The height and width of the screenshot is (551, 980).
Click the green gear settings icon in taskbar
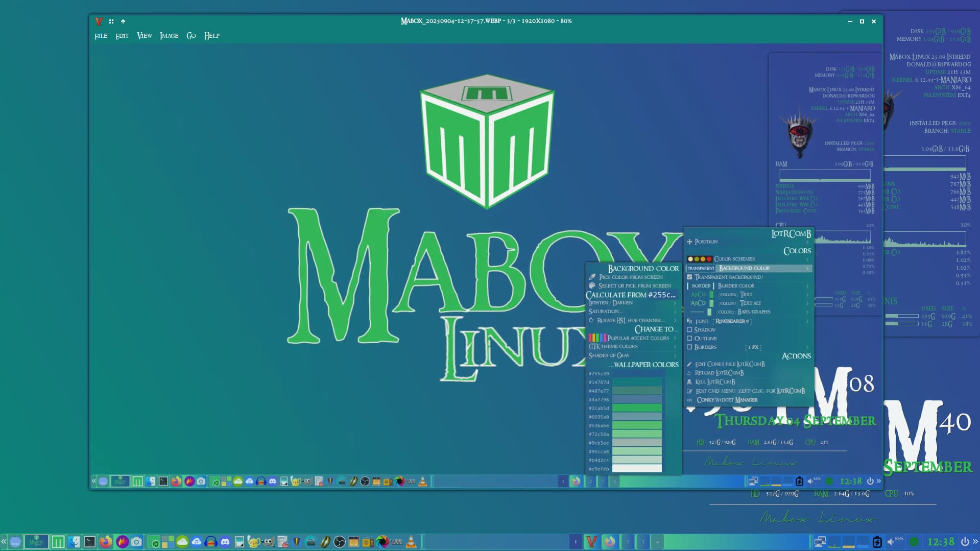(x=154, y=542)
